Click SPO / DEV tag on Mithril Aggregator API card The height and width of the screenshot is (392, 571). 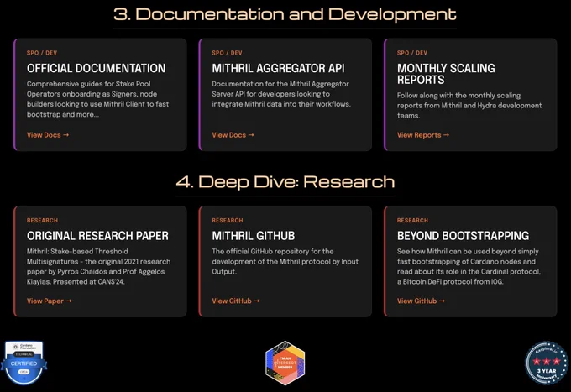[x=228, y=53]
